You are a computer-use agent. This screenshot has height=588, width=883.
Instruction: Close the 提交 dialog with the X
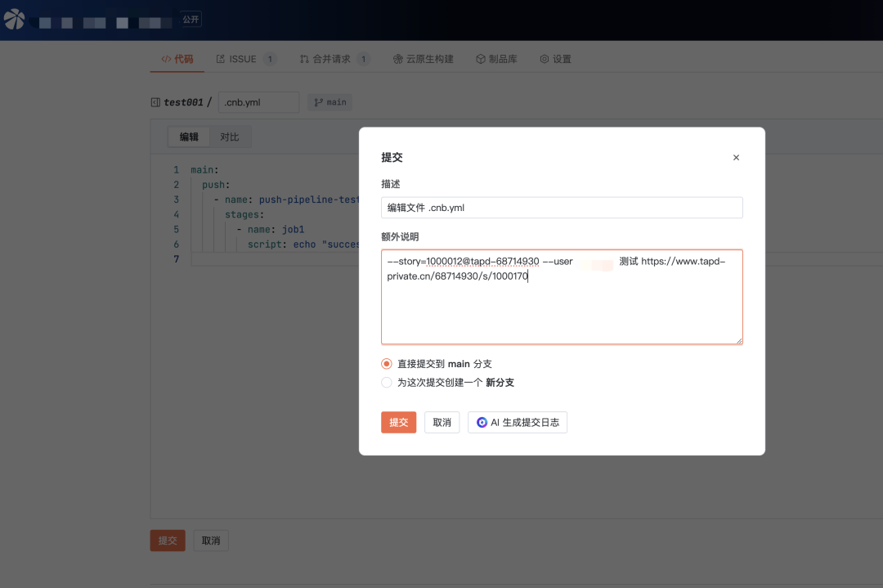[x=736, y=158]
